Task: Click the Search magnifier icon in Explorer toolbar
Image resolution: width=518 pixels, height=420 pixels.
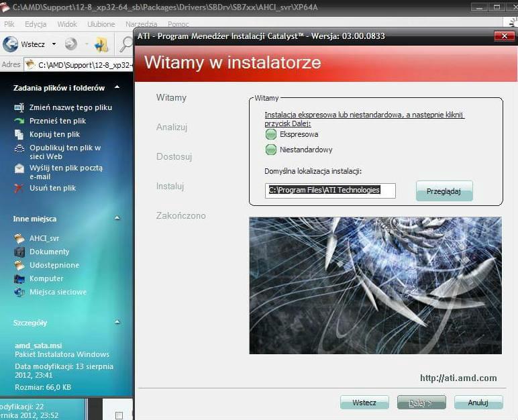Action: coord(126,44)
